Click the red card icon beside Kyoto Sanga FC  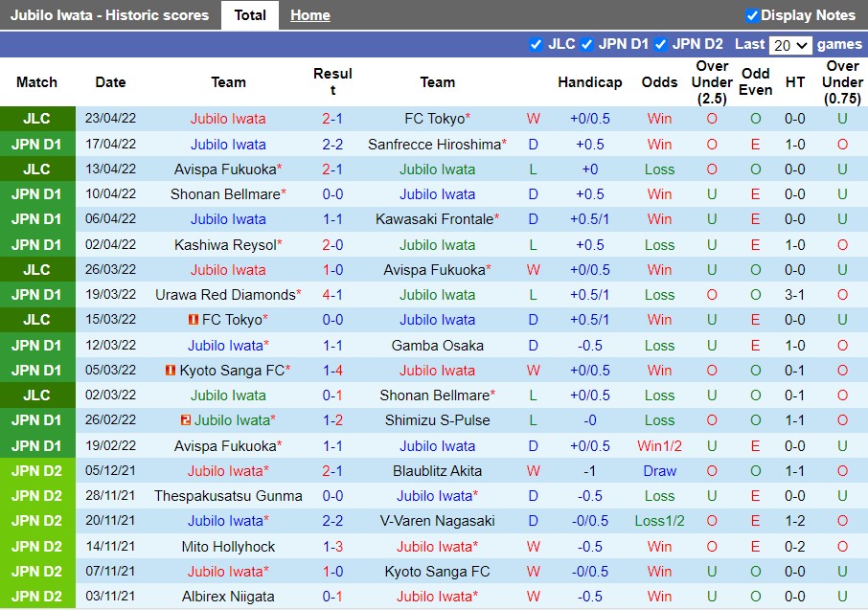click(x=171, y=370)
